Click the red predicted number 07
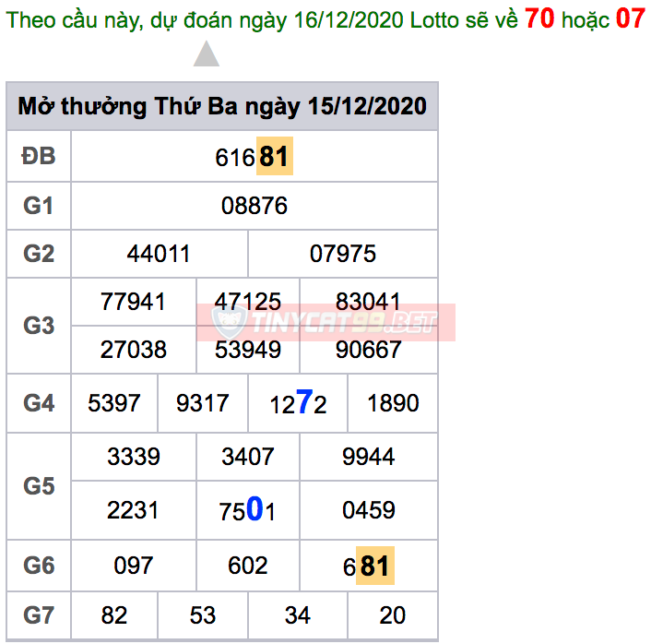This screenshot has height=644, width=651. (631, 18)
